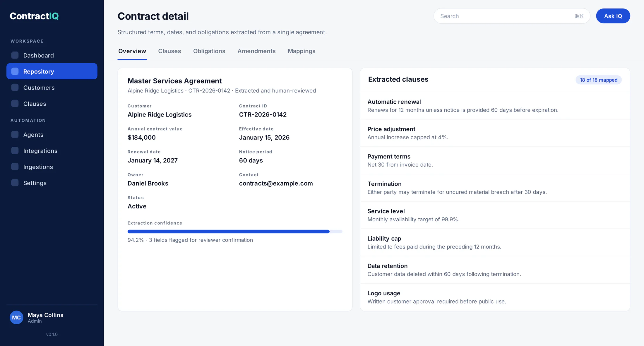Open the sidebar Clauses item
Viewport: 644px width, 346px height.
tap(52, 104)
